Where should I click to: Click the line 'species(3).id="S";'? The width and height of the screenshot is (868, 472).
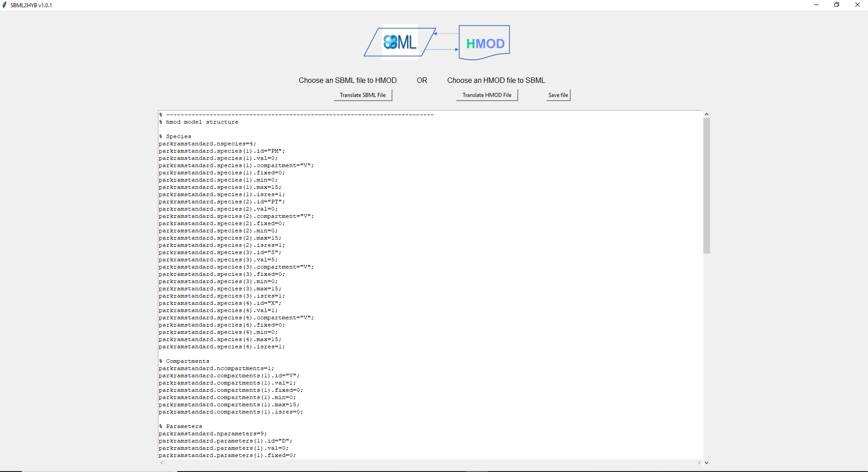(220, 253)
